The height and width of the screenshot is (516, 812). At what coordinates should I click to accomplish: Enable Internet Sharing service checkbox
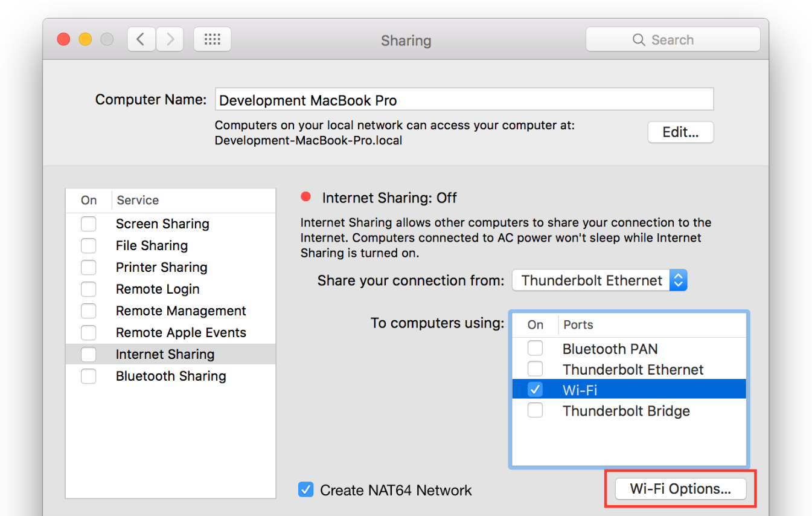(x=89, y=354)
